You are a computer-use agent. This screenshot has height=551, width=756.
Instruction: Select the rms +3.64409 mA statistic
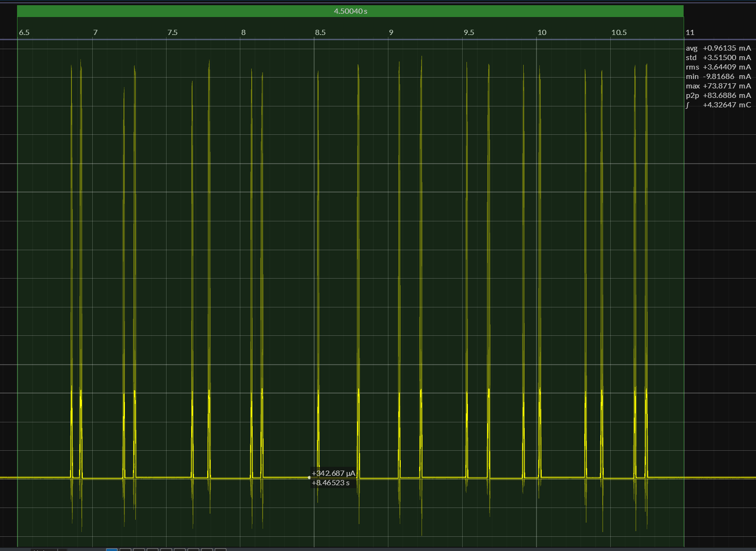718,67
